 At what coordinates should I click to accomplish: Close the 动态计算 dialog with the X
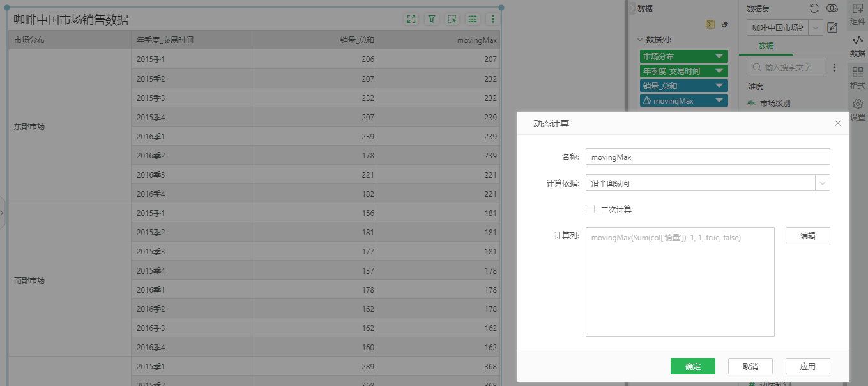pos(838,123)
